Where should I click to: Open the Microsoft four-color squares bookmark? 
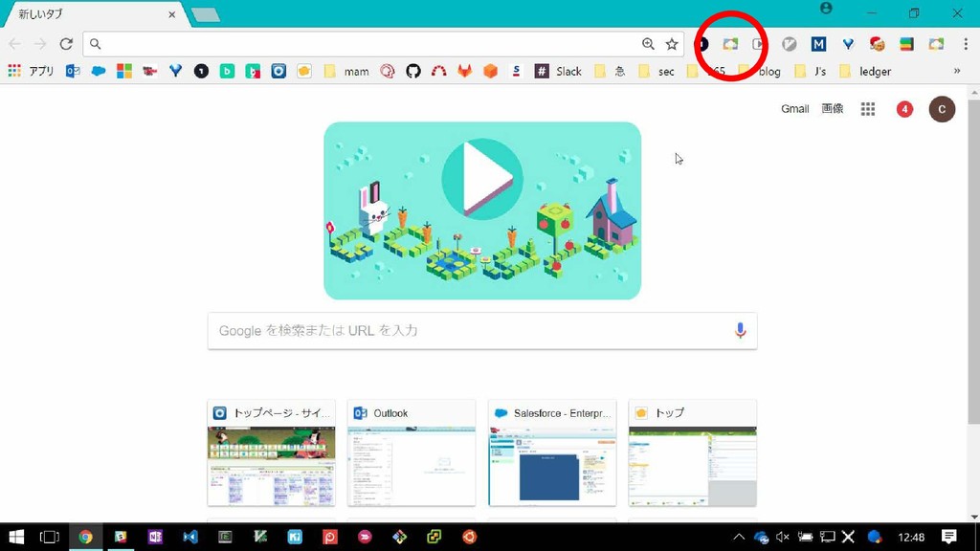pyautogui.click(x=124, y=71)
